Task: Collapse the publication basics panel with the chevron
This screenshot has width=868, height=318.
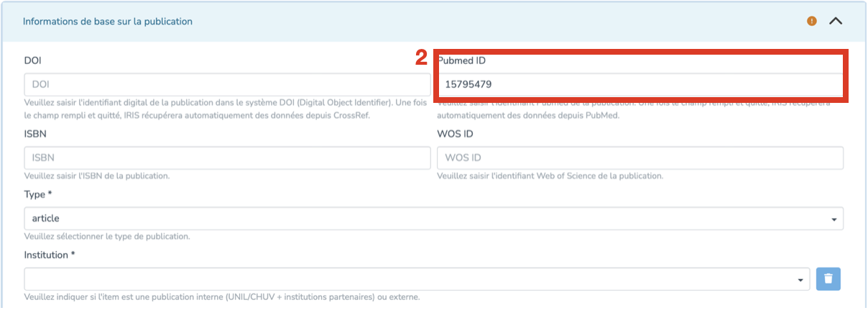Action: [835, 21]
